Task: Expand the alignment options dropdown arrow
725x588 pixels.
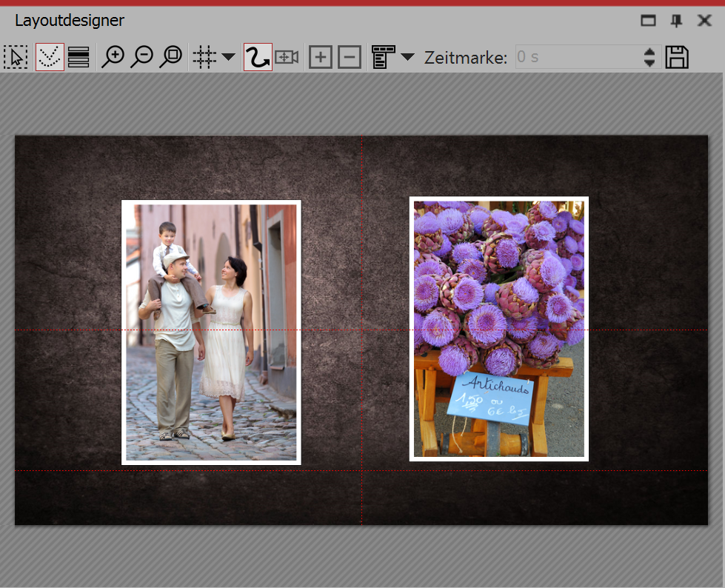Action: coord(408,57)
